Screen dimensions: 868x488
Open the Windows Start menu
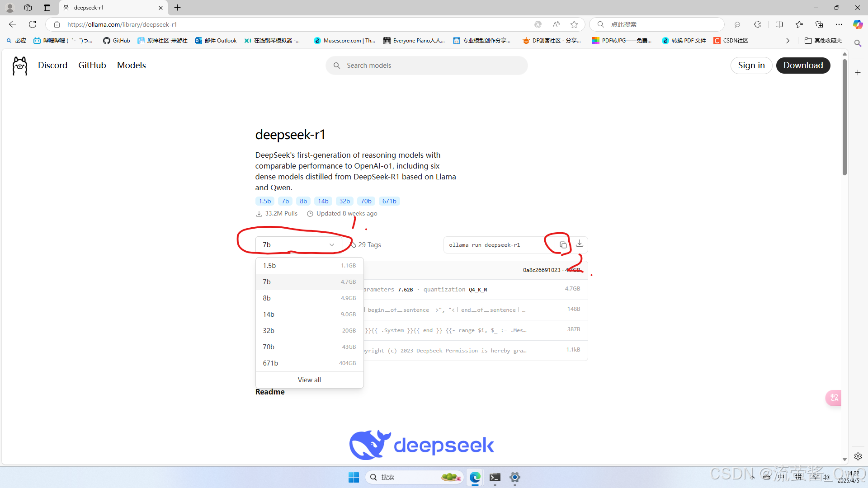click(x=354, y=477)
